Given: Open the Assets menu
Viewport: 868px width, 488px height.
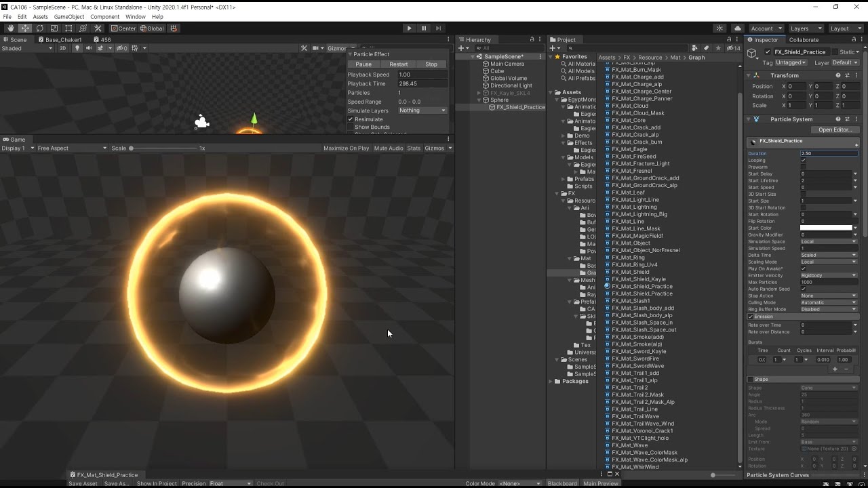Looking at the screenshot, I should coord(41,17).
